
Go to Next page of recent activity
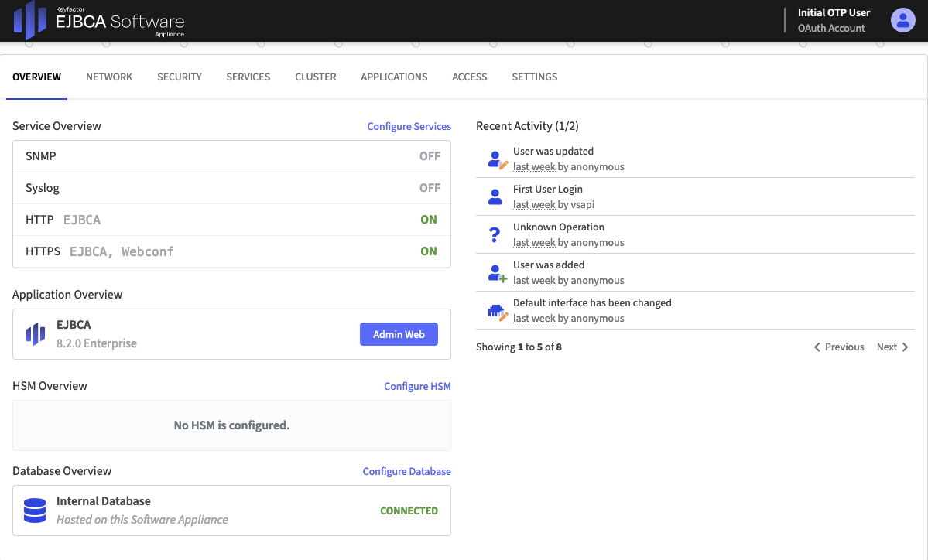(x=892, y=347)
